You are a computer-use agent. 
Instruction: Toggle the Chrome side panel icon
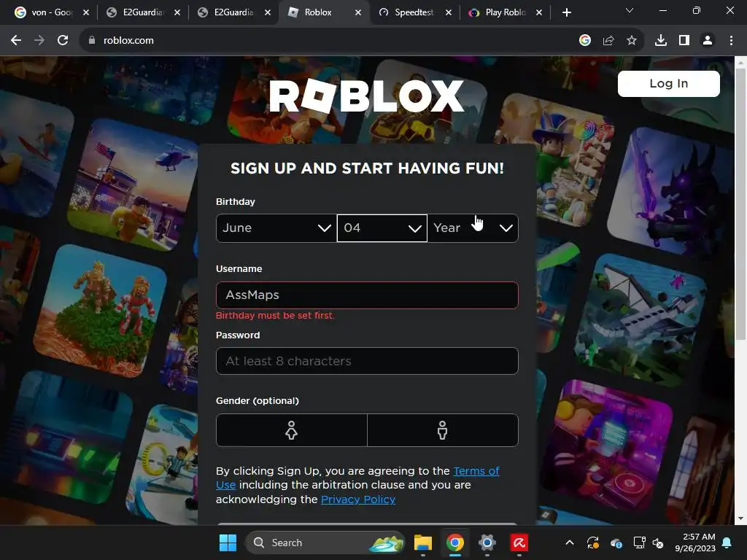[684, 41]
